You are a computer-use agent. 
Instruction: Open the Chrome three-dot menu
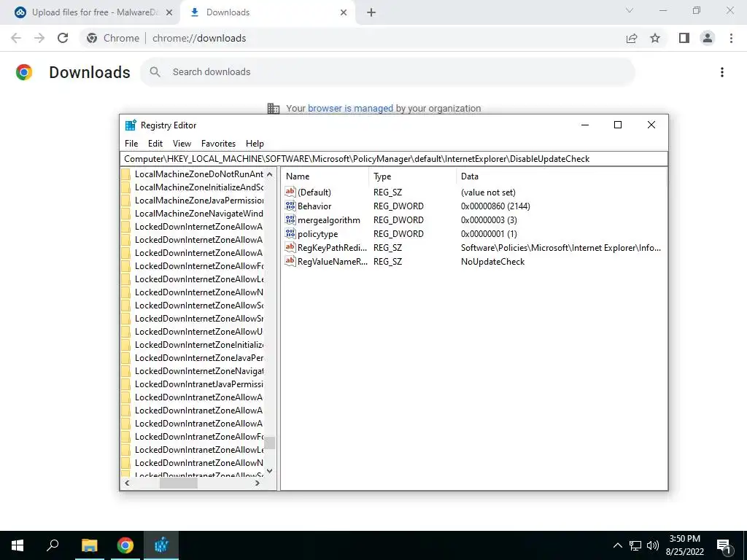pos(731,38)
